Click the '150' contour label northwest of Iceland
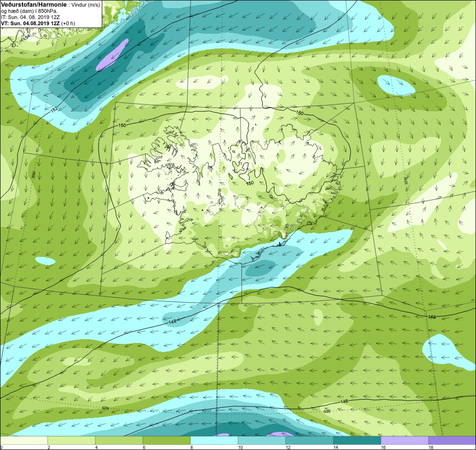This screenshot has height=450, width=476. [x=122, y=125]
